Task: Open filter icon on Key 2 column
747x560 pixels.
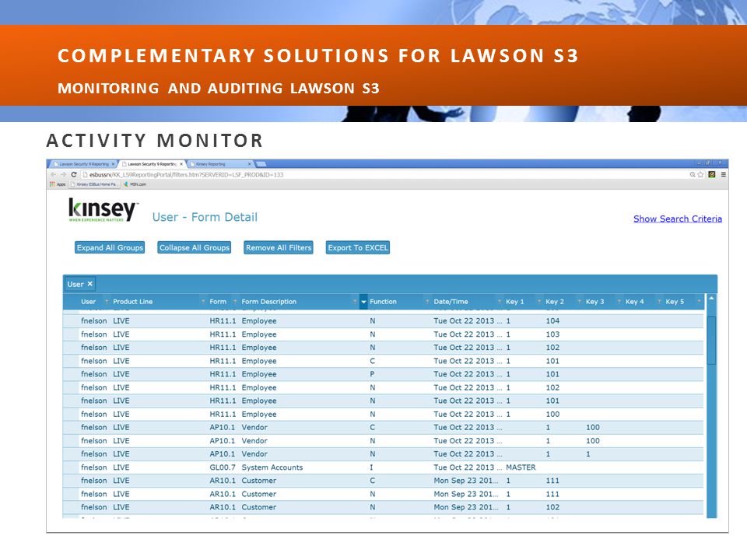Action: pyautogui.click(x=579, y=302)
